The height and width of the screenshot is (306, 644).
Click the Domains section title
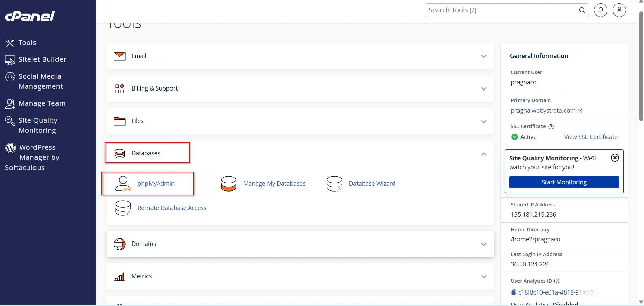tap(144, 244)
